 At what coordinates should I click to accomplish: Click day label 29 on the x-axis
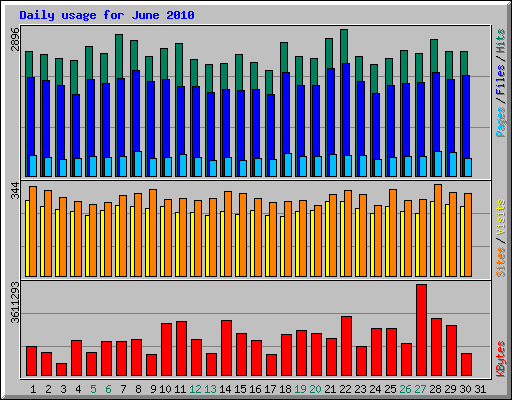tap(450, 389)
